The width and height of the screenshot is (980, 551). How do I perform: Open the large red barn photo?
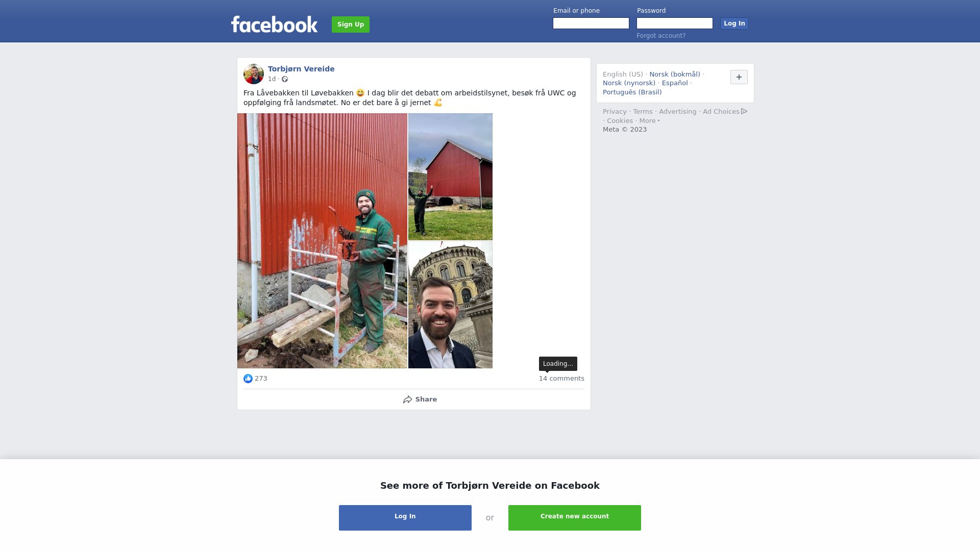(322, 241)
